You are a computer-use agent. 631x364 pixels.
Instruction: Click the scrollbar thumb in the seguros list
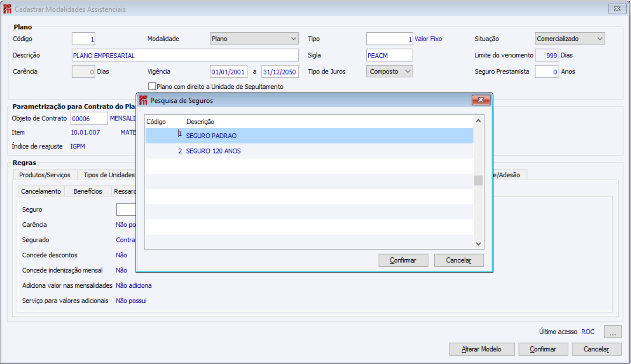(x=478, y=180)
